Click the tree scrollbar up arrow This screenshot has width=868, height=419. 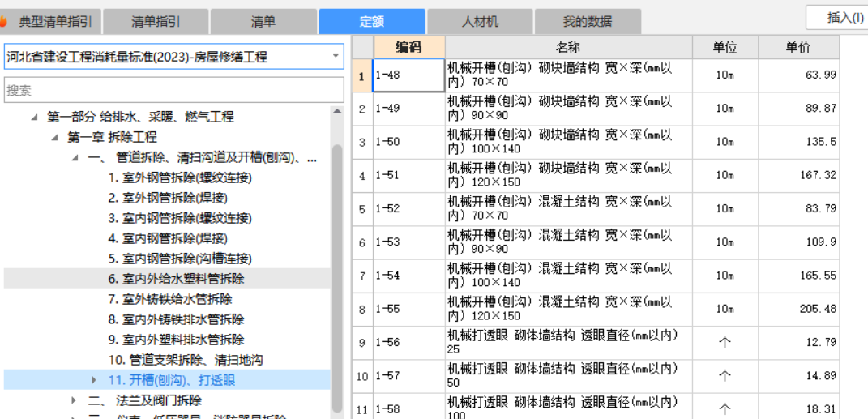pos(337,111)
